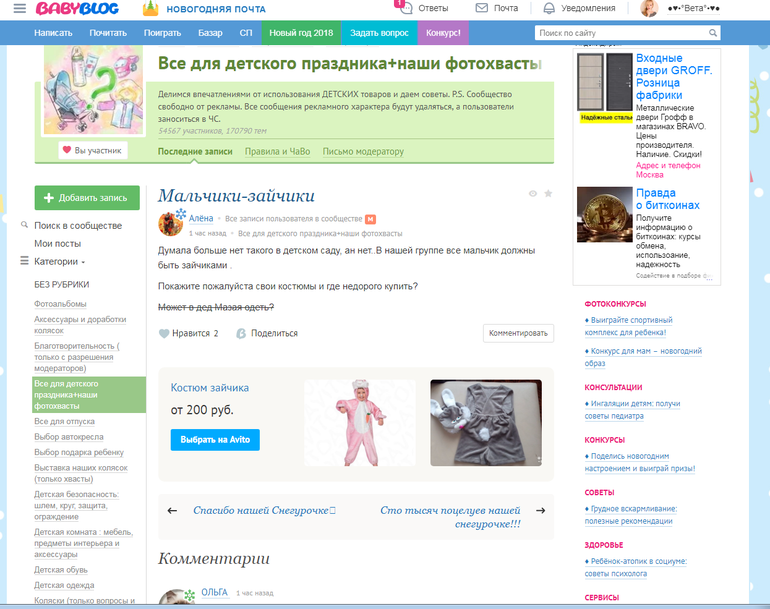Click the VK share icon next to Поделиться

point(241,333)
